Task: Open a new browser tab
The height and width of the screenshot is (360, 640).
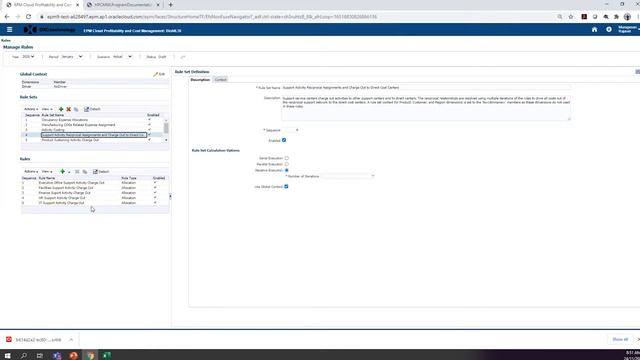Action: tap(171, 5)
